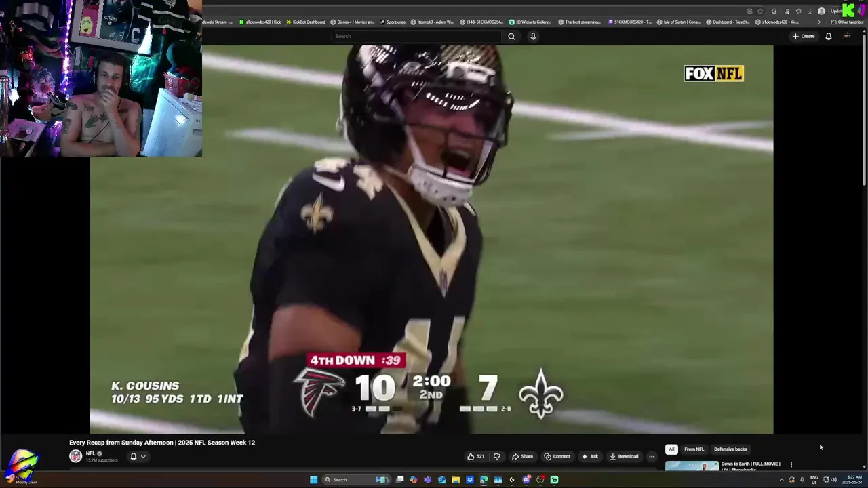Open the volume speaker tray icon
This screenshot has width=868, height=488.
pyautogui.click(x=834, y=480)
